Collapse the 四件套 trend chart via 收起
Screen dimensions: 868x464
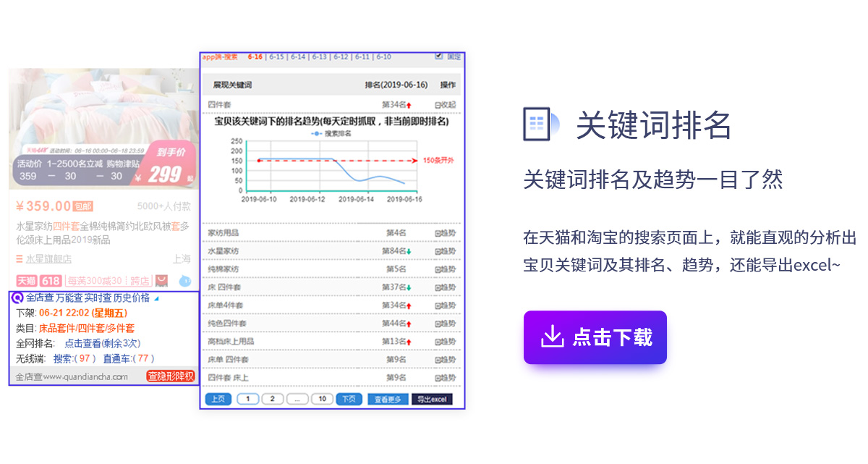coord(445,105)
